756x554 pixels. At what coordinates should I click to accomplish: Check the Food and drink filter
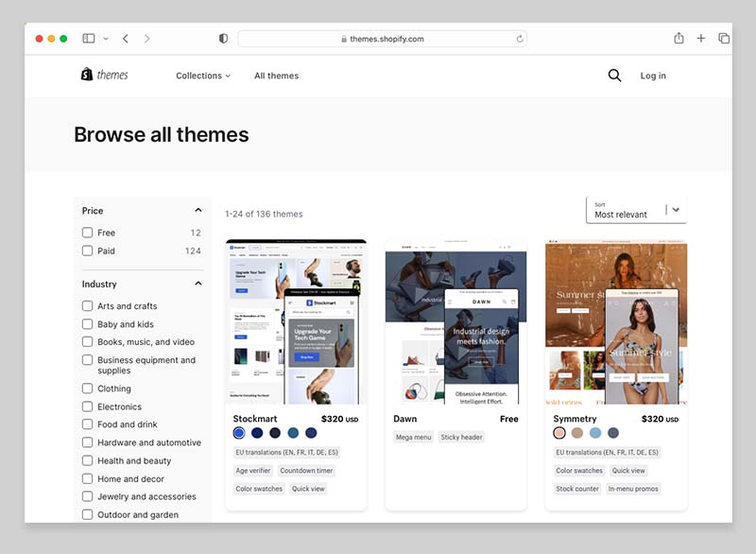pos(87,424)
